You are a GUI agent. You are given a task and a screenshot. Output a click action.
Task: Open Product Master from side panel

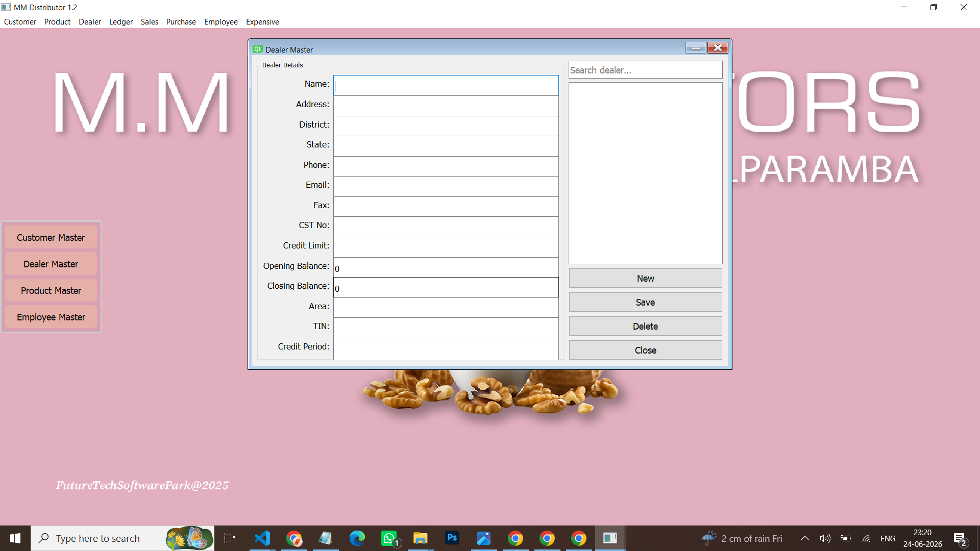(51, 291)
